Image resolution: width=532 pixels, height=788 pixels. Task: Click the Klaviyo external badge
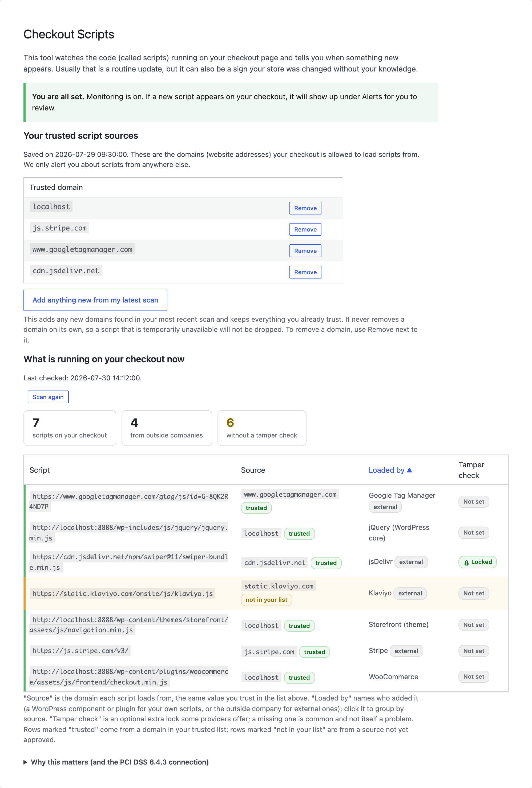point(410,593)
